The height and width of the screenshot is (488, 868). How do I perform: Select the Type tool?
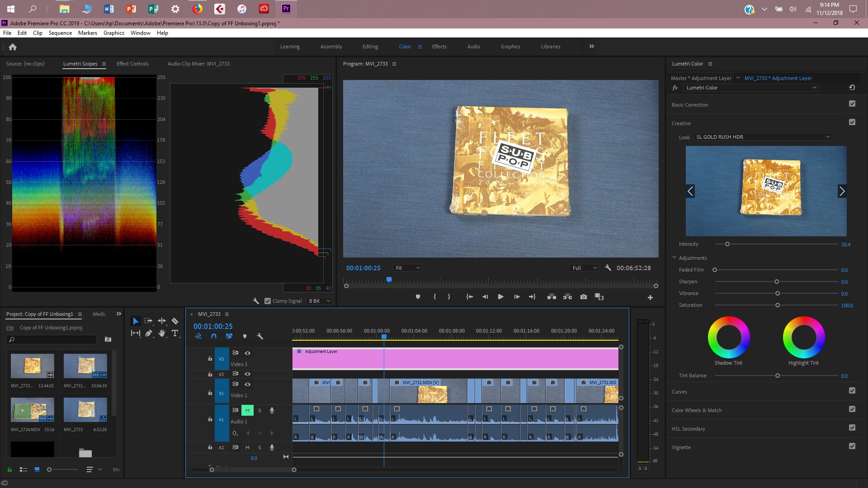pos(175,333)
